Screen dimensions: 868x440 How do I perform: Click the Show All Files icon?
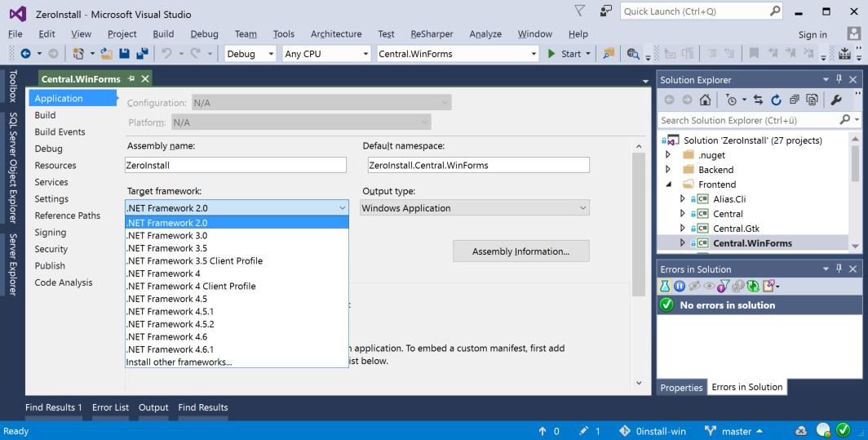812,100
